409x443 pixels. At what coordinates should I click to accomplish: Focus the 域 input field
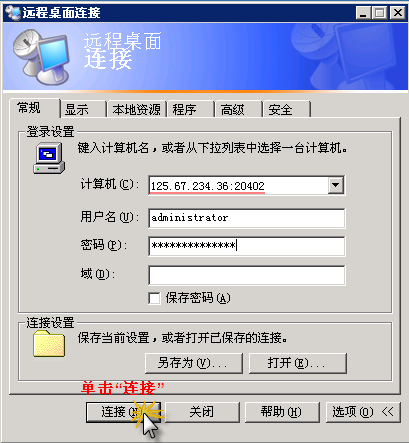[247, 275]
